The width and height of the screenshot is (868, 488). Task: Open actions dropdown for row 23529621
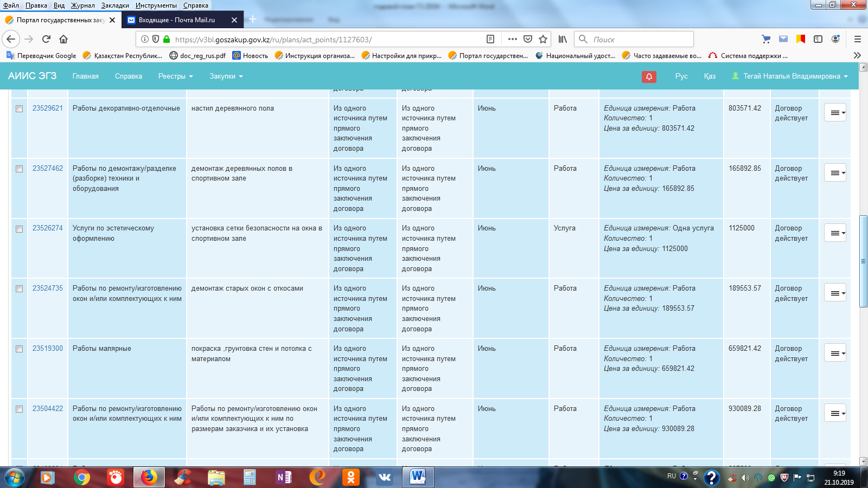835,112
